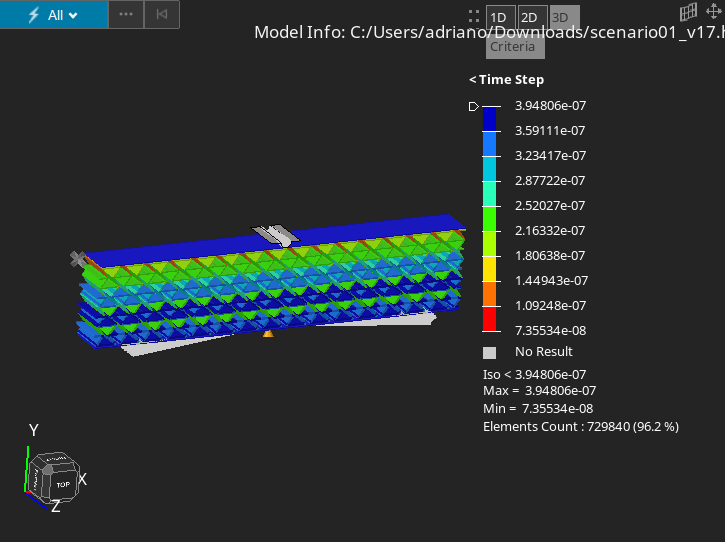Click legend value 3.23417e-07

(x=550, y=156)
